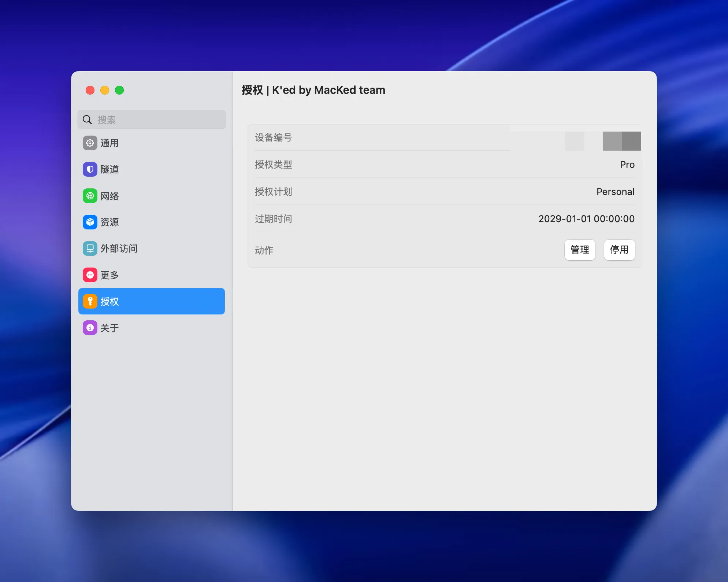Click the 过期时间 label
728x582 pixels.
[x=274, y=219]
